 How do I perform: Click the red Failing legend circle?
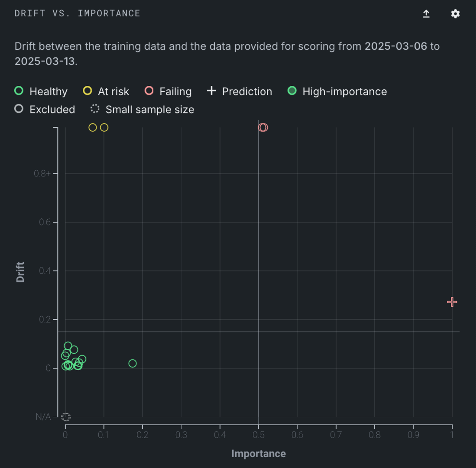point(149,91)
